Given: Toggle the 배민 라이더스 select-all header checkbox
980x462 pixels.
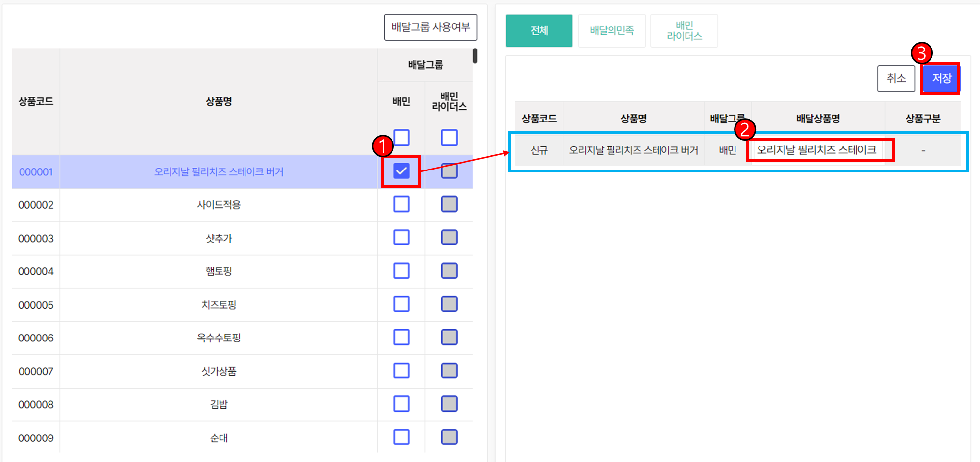Looking at the screenshot, I should click(x=449, y=138).
